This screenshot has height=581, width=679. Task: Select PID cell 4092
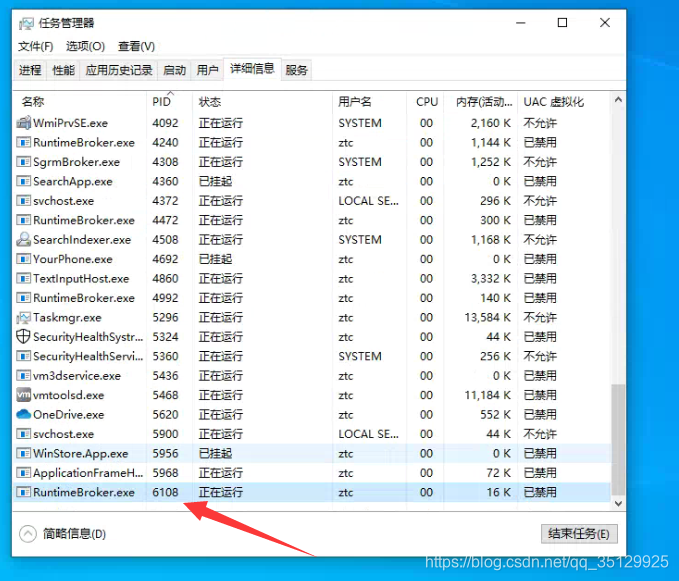click(165, 123)
